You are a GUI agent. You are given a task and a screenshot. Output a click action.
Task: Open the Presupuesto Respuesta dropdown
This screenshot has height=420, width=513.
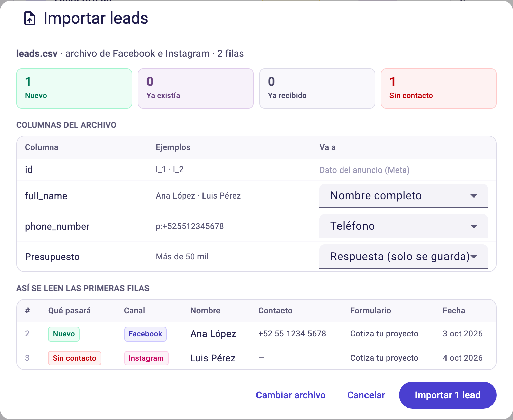point(403,257)
